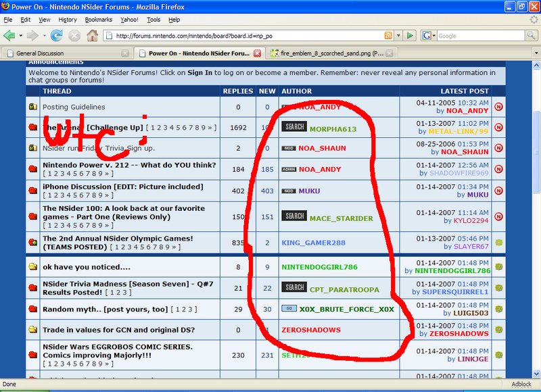Open the Google search engine selector
Viewport: 541px width, 392px height.
(429, 36)
